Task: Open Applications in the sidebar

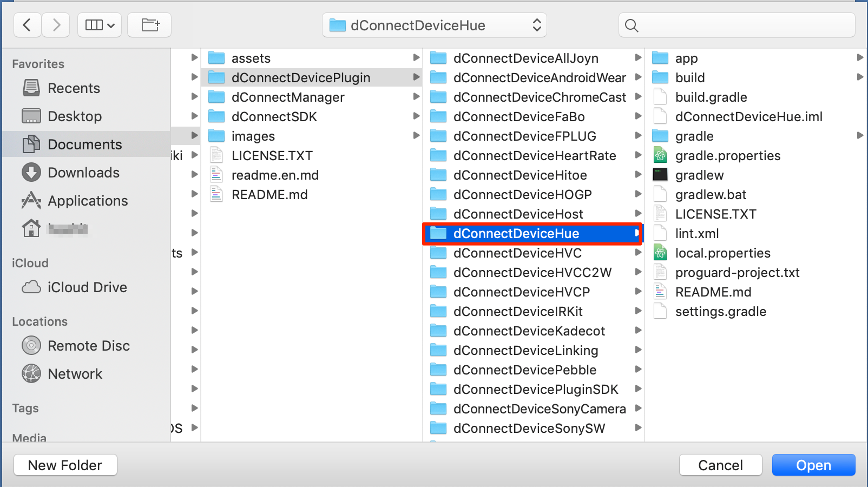Action: click(88, 201)
